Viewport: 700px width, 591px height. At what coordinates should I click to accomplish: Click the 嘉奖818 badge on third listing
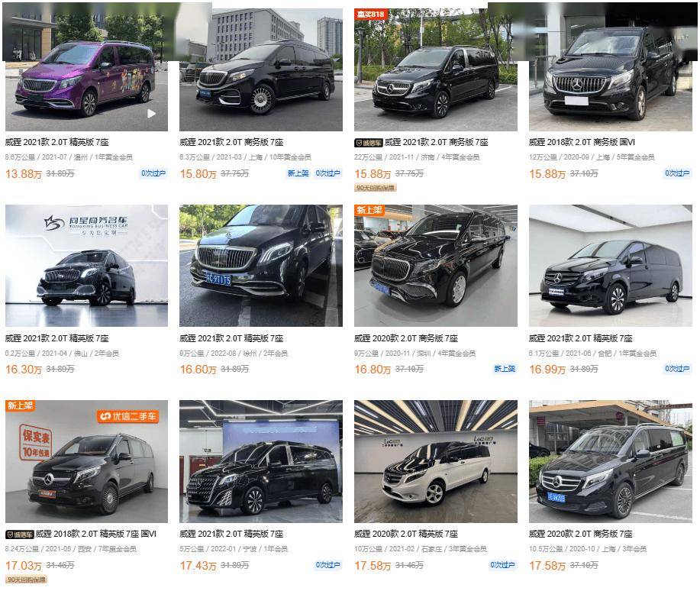click(x=370, y=15)
